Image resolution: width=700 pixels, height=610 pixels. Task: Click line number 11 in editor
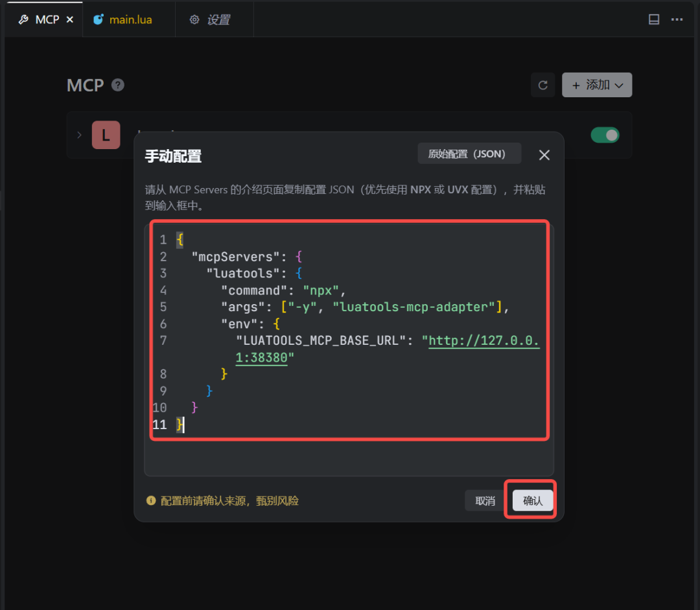point(159,425)
